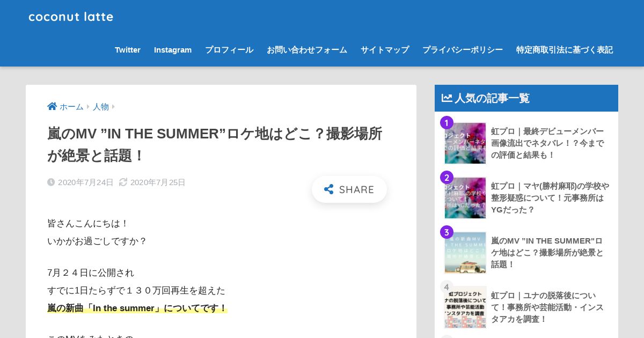Open the Instagram menu item

click(x=173, y=50)
